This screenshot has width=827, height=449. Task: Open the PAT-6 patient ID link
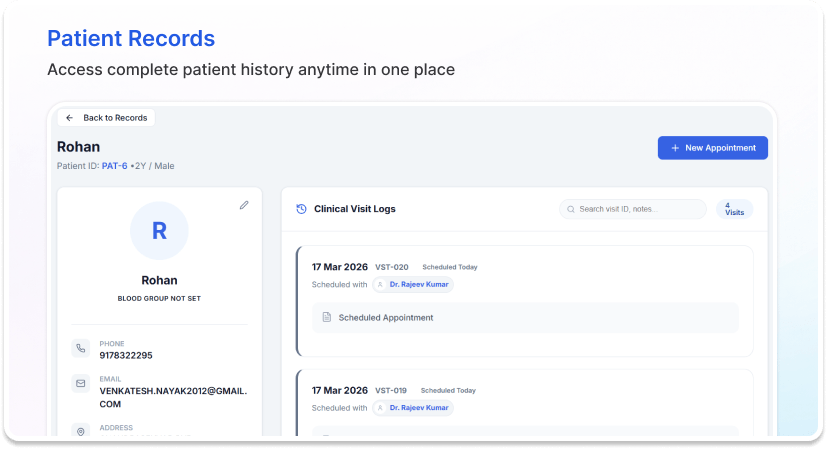click(x=114, y=166)
